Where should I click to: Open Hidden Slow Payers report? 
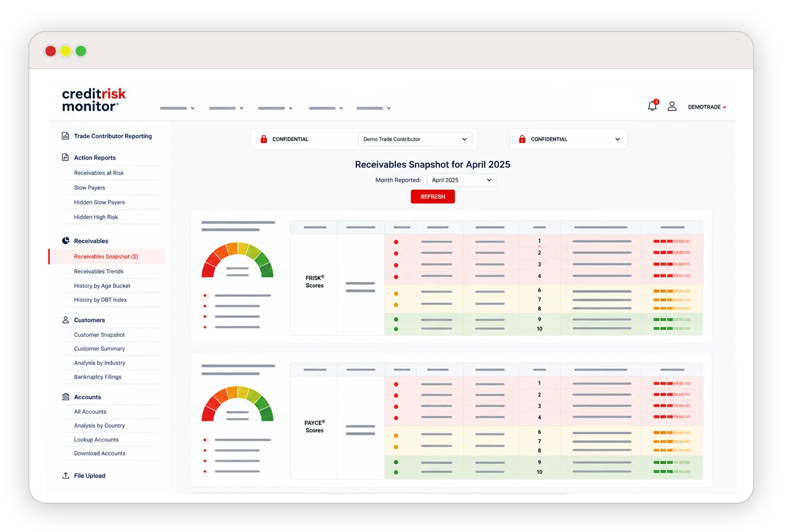[99, 202]
